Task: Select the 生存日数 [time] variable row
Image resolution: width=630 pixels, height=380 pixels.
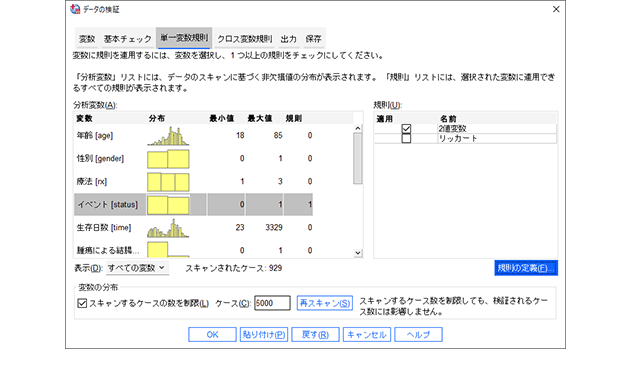Action: (x=194, y=228)
